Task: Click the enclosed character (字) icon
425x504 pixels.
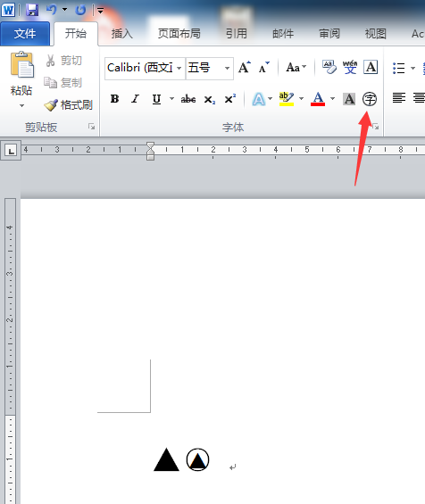Action: 370,99
